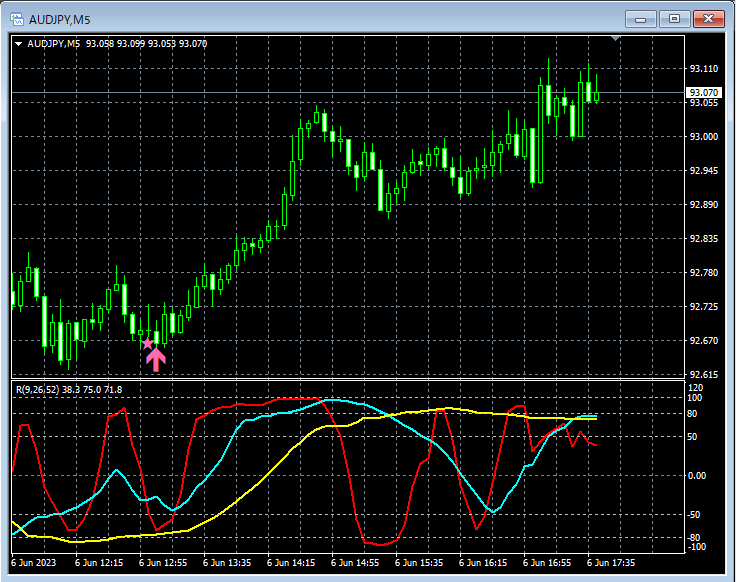This screenshot has width=737, height=582.
Task: Click the 6 Jun 12:55 time label
Action: [x=163, y=563]
